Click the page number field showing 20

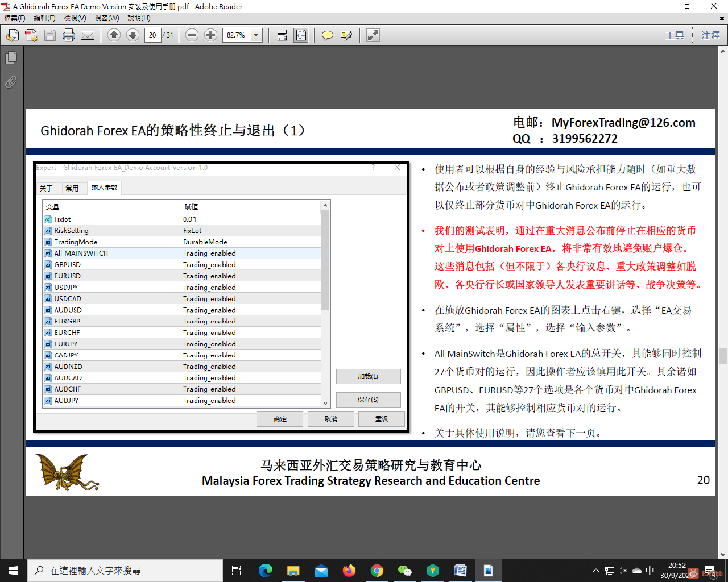(152, 35)
